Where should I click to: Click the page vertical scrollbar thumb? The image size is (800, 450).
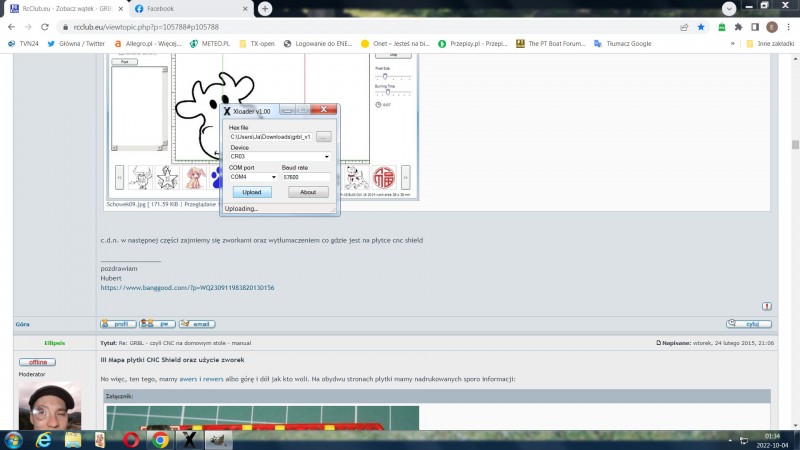tap(795, 144)
